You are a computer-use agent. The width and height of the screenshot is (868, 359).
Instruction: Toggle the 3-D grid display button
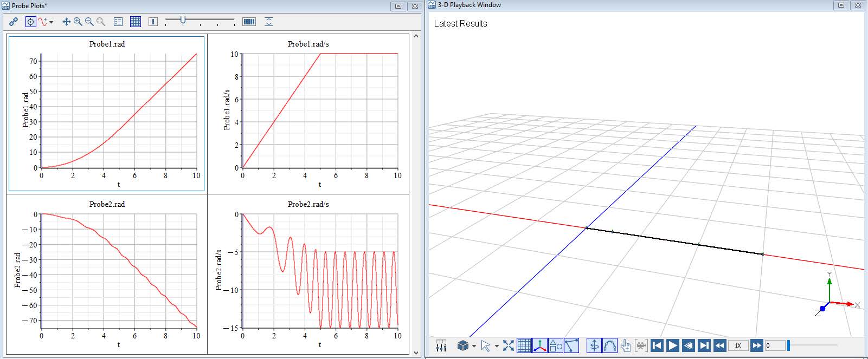(524, 345)
